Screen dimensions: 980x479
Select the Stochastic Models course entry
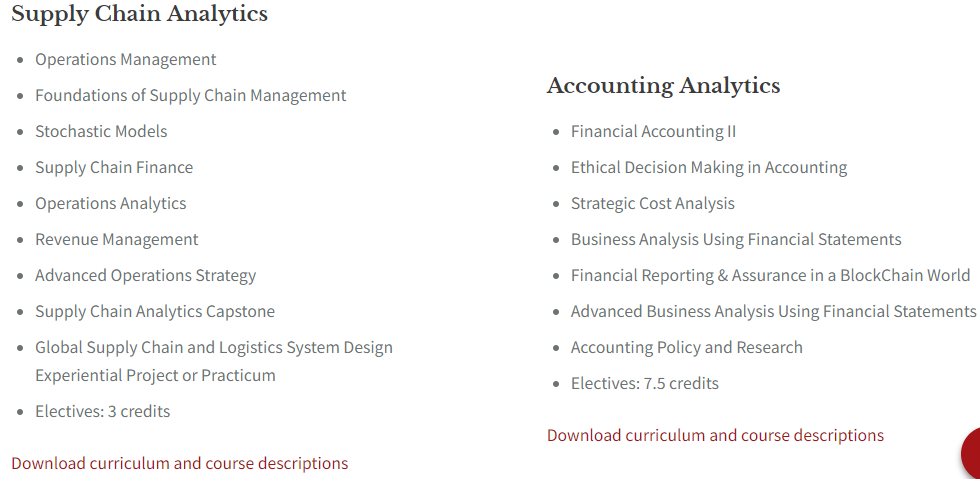tap(101, 131)
